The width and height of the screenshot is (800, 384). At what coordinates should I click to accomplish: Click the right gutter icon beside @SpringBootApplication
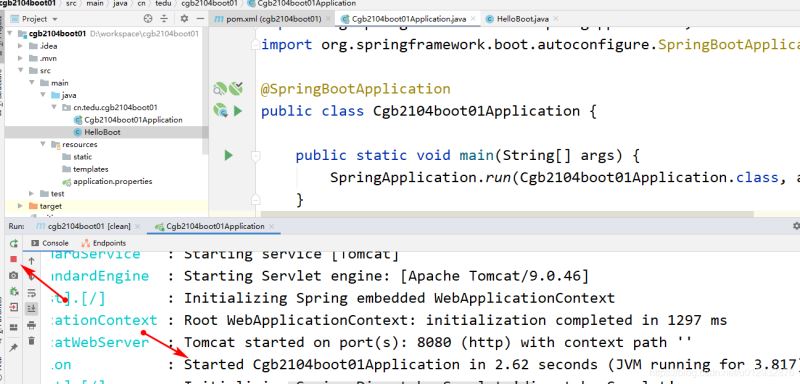(236, 88)
